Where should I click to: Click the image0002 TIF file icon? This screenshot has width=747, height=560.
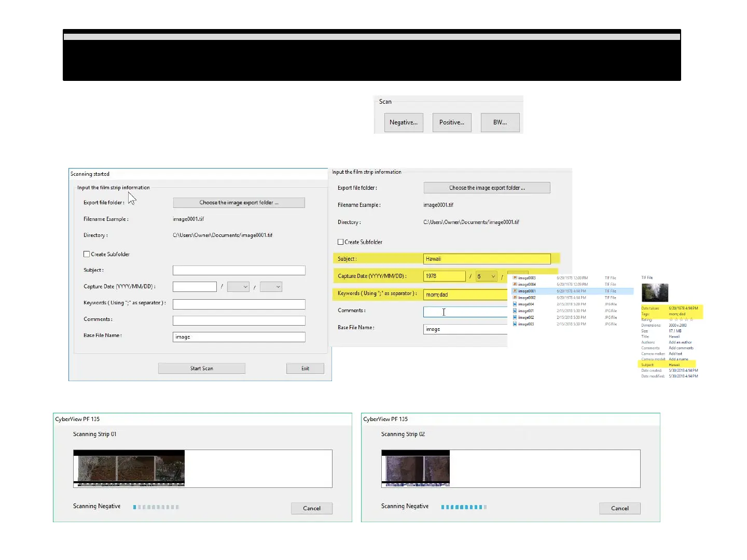[x=515, y=298]
